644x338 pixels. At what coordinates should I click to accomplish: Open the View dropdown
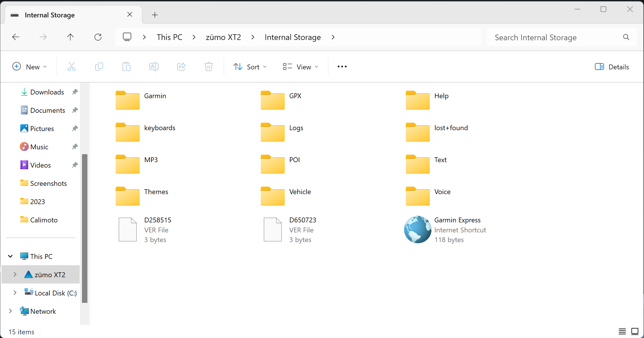[x=300, y=67]
